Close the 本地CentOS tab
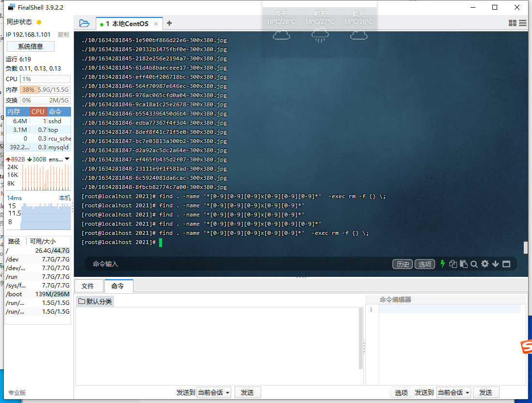 click(x=156, y=24)
